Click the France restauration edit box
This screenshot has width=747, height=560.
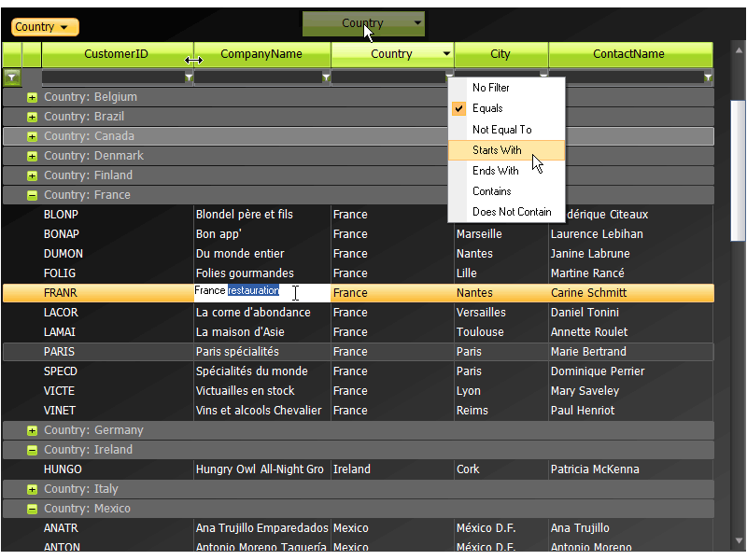click(x=261, y=292)
